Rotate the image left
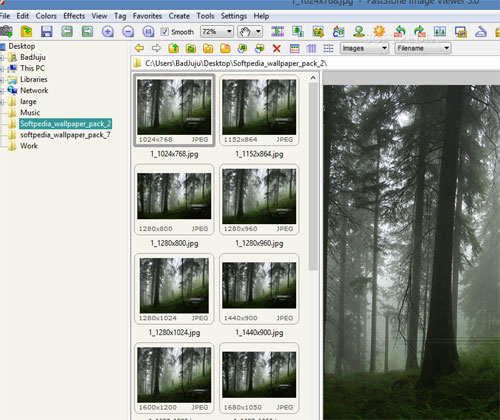 [399, 31]
